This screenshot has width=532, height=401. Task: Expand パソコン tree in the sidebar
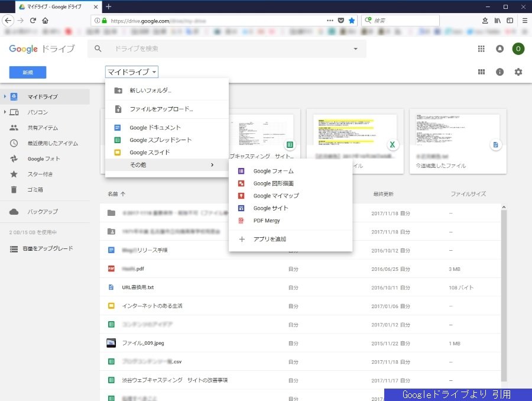[x=5, y=112]
